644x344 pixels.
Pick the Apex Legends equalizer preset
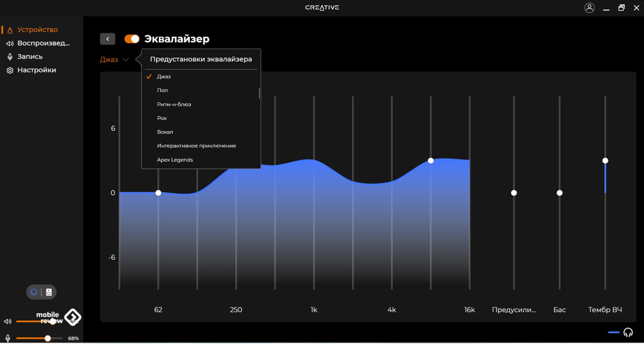pos(175,160)
